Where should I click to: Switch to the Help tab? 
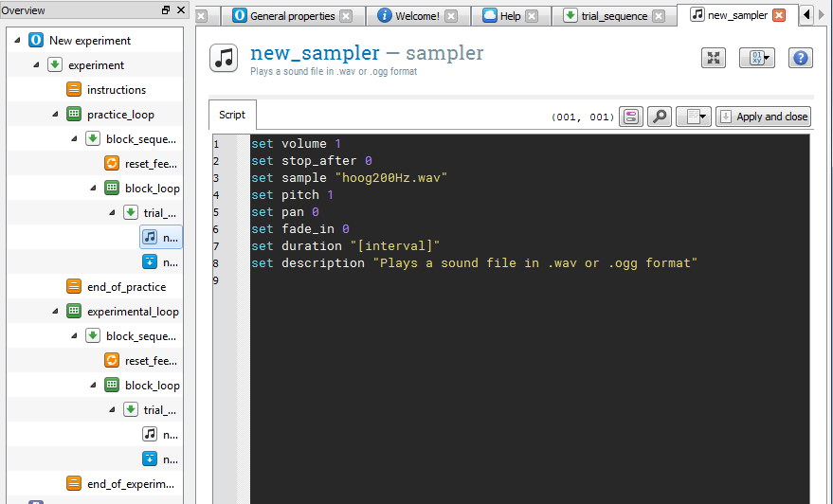(510, 16)
